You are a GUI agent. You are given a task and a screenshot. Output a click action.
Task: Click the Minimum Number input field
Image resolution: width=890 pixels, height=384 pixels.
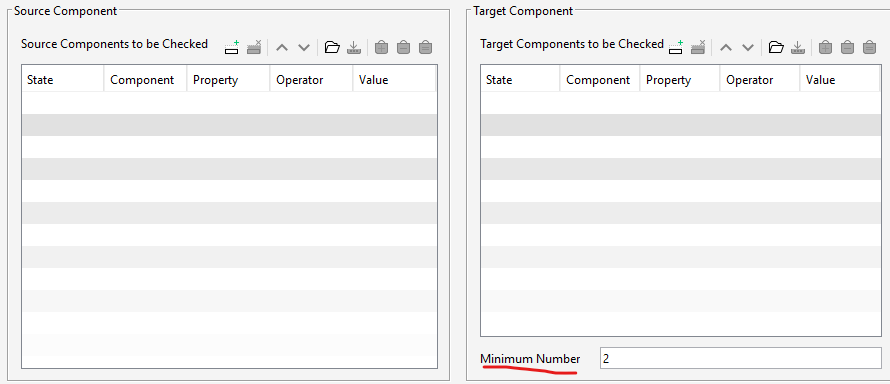click(740, 358)
